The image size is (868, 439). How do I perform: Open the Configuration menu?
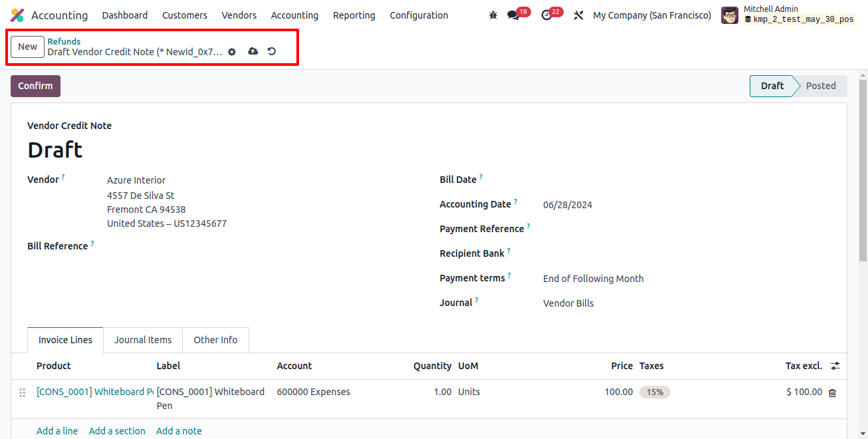click(419, 15)
